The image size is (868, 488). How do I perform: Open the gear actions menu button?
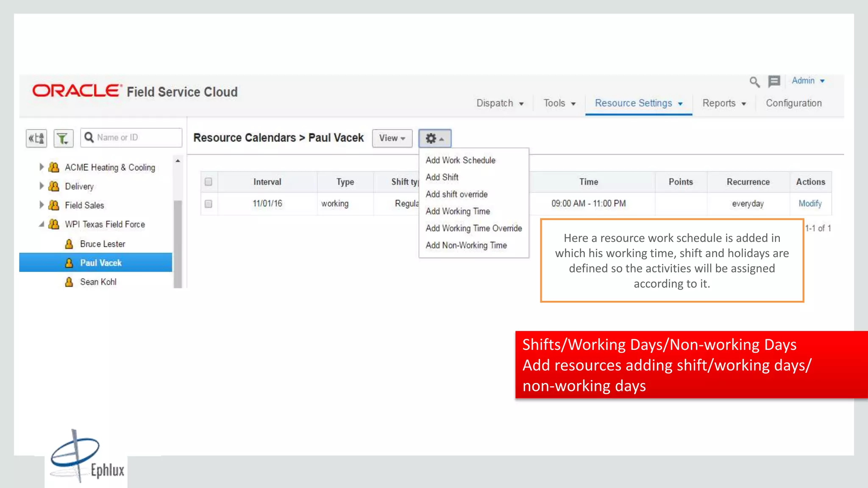435,138
